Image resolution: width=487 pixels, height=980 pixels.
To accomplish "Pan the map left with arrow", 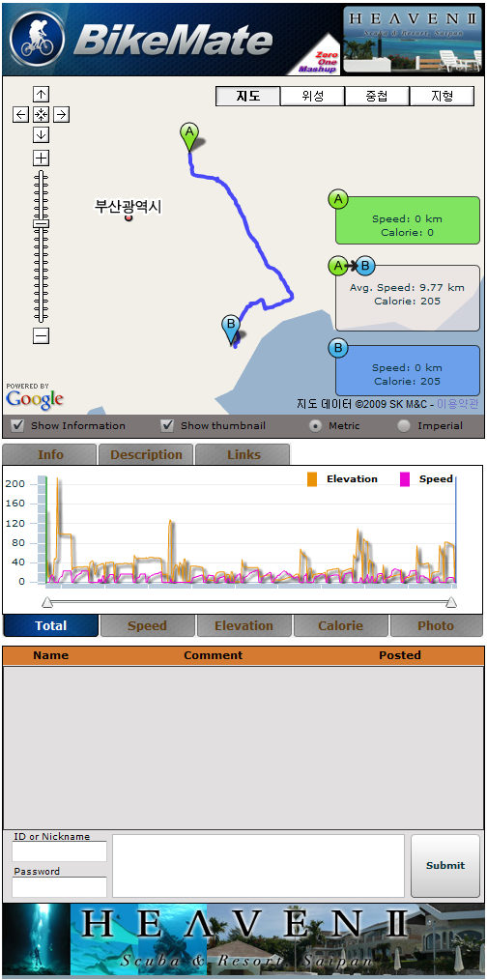I will pos(21,114).
